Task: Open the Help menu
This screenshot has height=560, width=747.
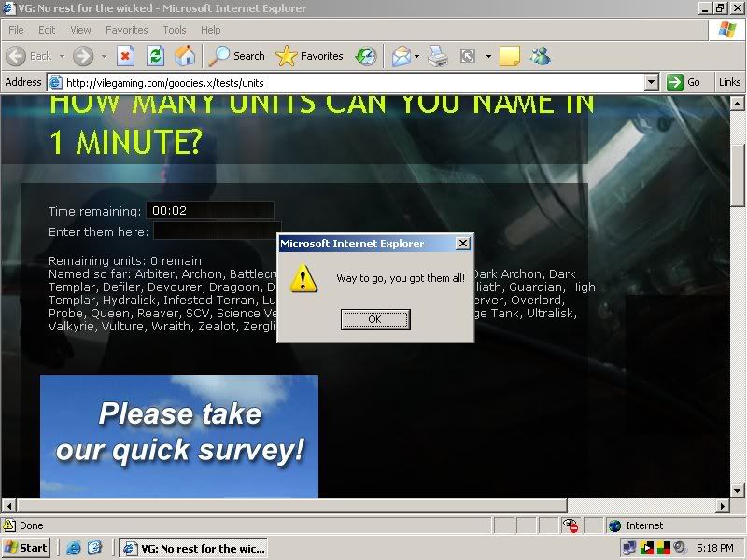Action: (x=211, y=30)
